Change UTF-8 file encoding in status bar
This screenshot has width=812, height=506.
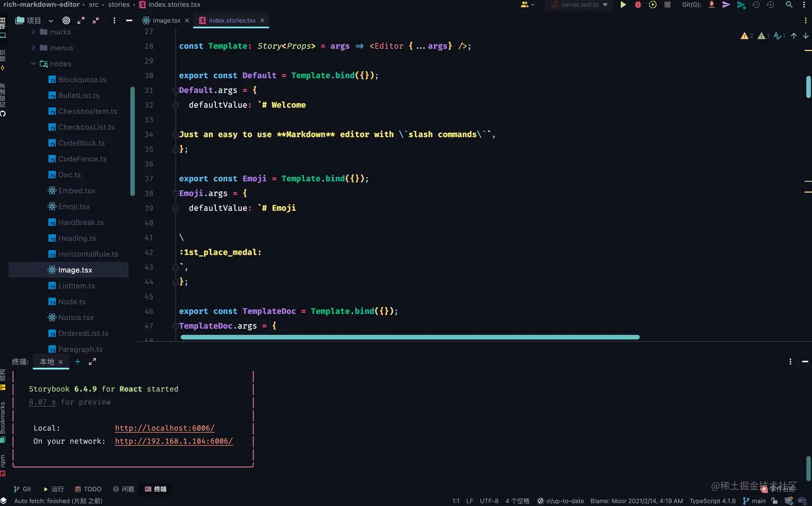(489, 501)
